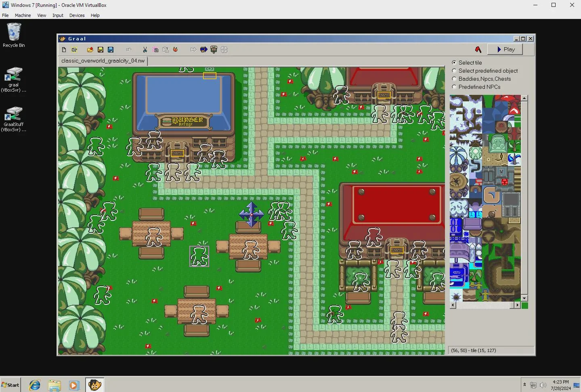This screenshot has height=392, width=581.
Task: Click tileset horizontal scroll left arrow
Action: pyautogui.click(x=453, y=305)
